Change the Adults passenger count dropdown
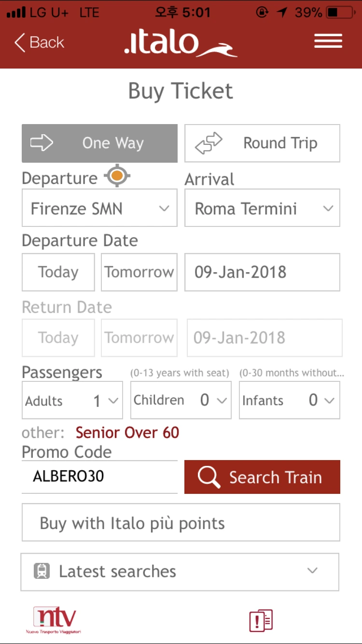 72,400
